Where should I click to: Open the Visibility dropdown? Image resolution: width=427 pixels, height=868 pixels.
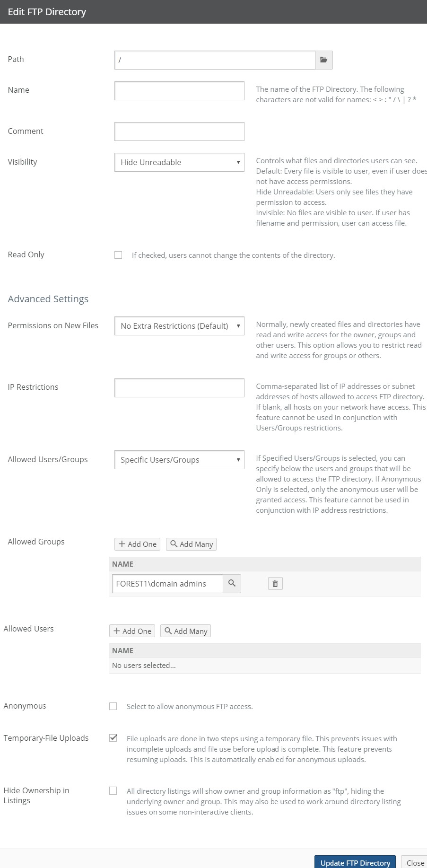coord(179,162)
